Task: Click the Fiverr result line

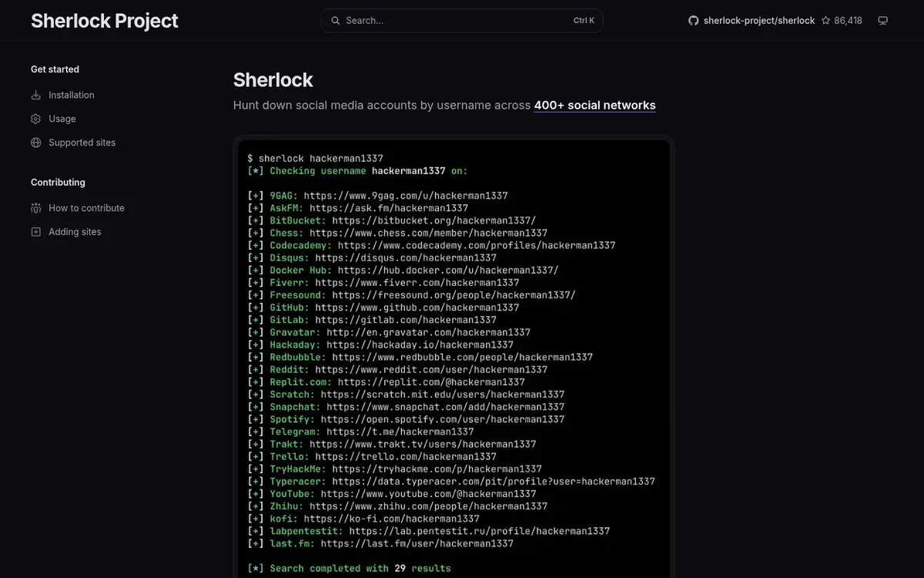Action: coord(383,283)
